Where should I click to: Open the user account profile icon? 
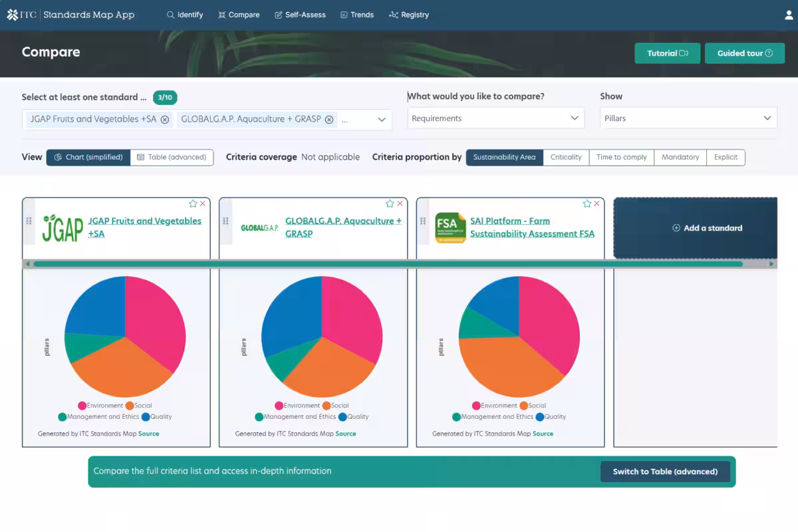(789, 15)
